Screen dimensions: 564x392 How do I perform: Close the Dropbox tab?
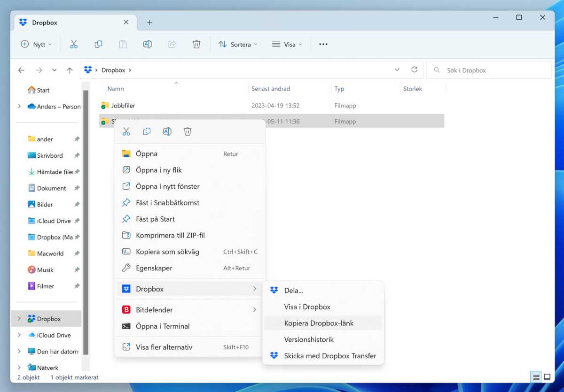coord(126,22)
